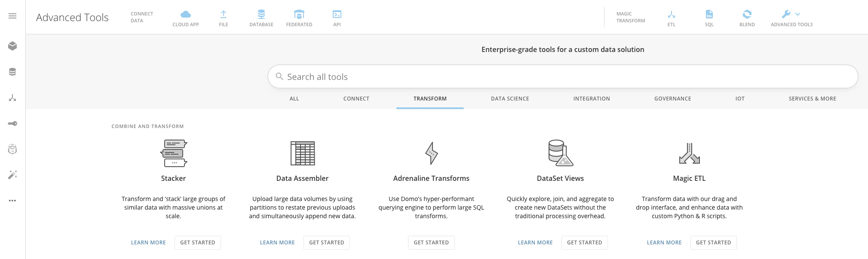868x259 pixels.
Task: Click the API connector icon
Action: coord(337,14)
